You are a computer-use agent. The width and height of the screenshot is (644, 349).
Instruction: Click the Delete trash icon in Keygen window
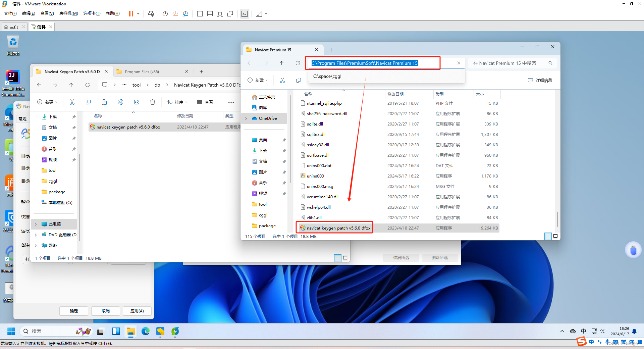tap(153, 102)
